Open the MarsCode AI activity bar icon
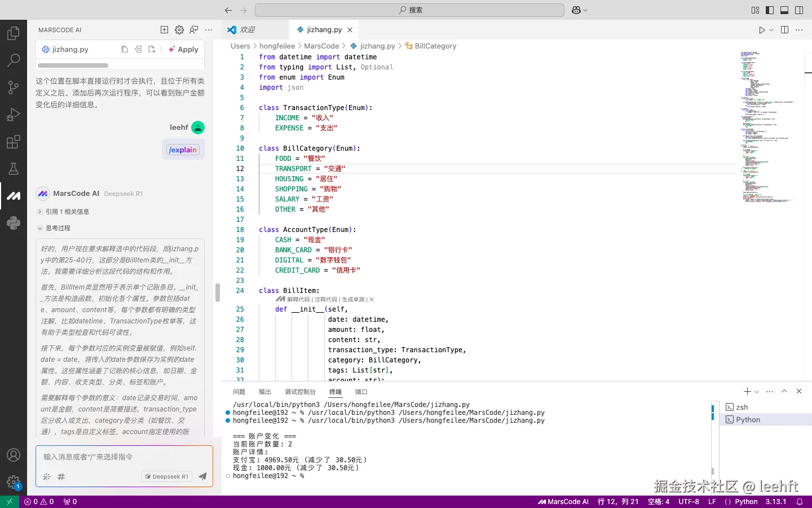The image size is (812, 508). coord(14,196)
